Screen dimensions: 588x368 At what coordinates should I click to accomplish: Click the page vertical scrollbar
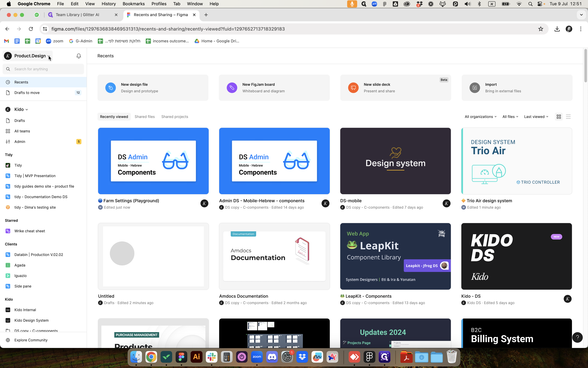tap(586, 66)
